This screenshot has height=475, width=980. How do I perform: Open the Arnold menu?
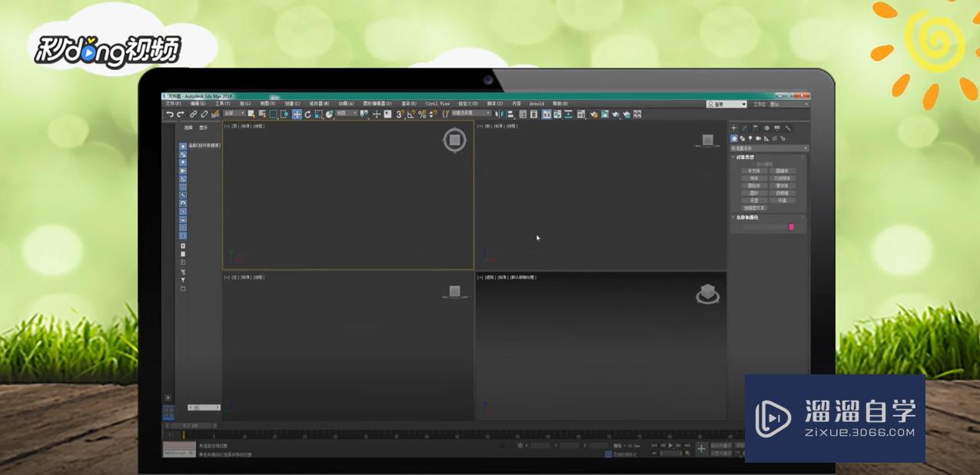point(537,103)
